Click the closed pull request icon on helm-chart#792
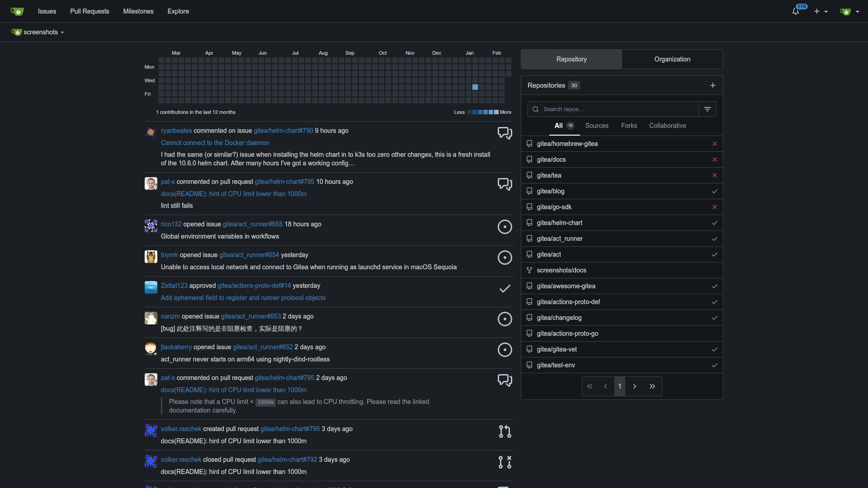Viewport: 868px width, 488px height. click(x=505, y=462)
